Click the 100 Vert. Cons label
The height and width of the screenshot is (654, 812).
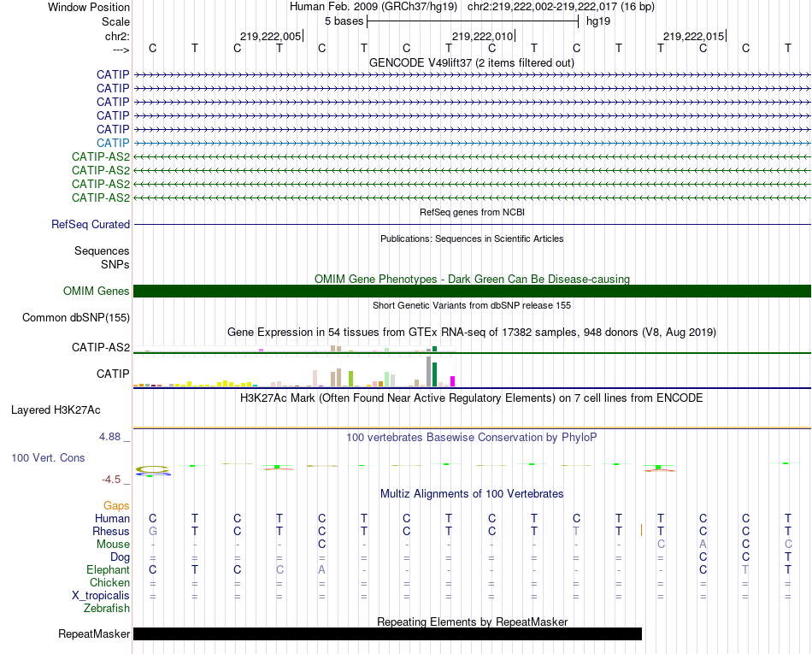tap(48, 457)
